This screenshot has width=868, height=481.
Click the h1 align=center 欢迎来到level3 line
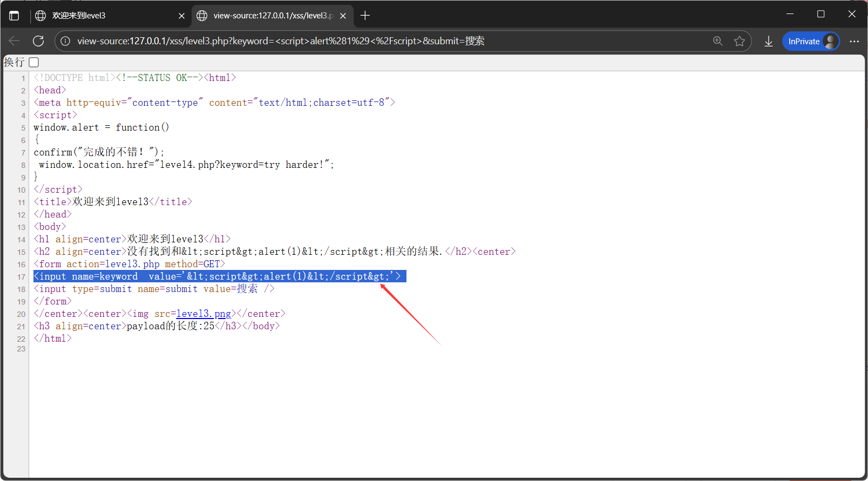[x=132, y=239]
